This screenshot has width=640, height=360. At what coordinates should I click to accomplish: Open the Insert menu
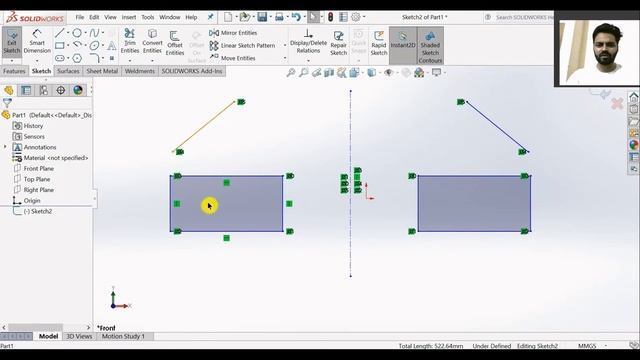[x=129, y=17]
